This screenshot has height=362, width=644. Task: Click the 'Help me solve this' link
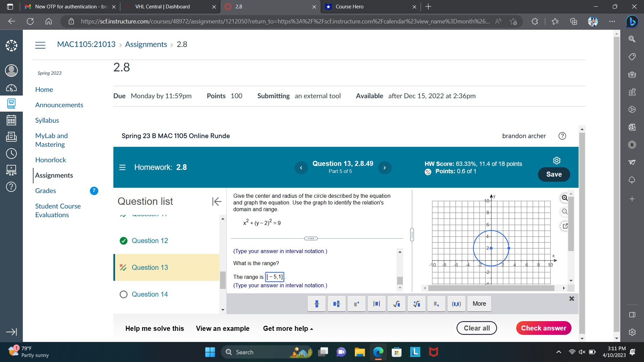point(154,328)
